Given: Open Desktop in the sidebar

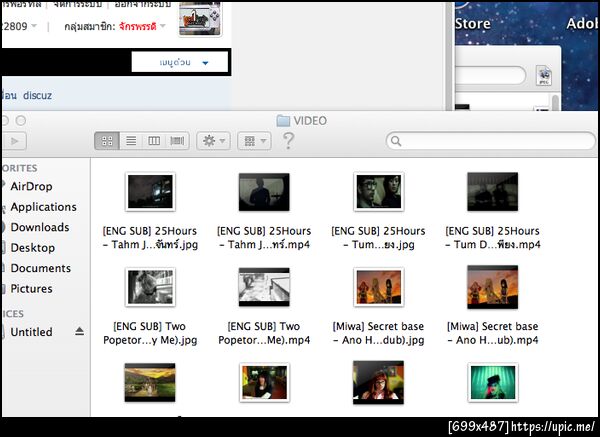Looking at the screenshot, I should [33, 248].
